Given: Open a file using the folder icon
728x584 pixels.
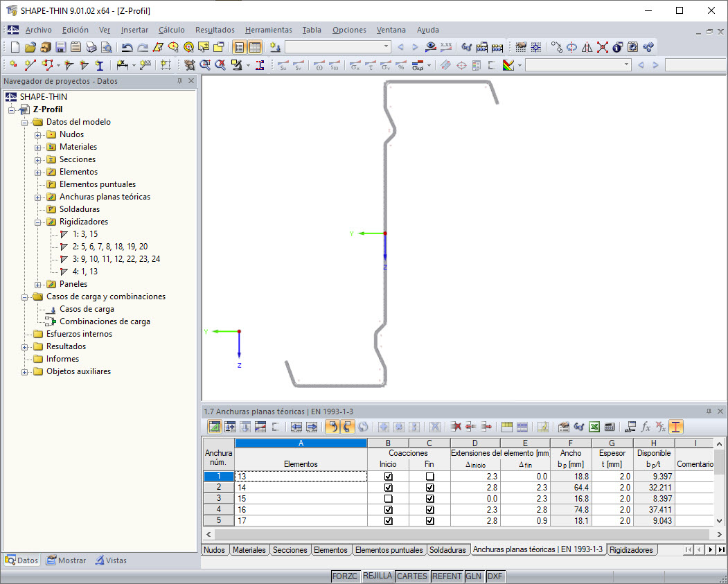Looking at the screenshot, I should 30,47.
